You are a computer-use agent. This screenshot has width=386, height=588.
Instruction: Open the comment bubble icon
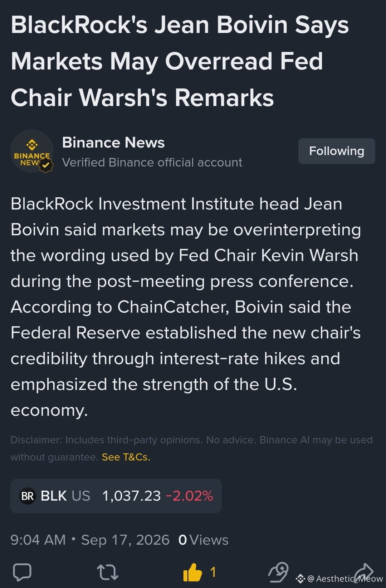coord(22,572)
